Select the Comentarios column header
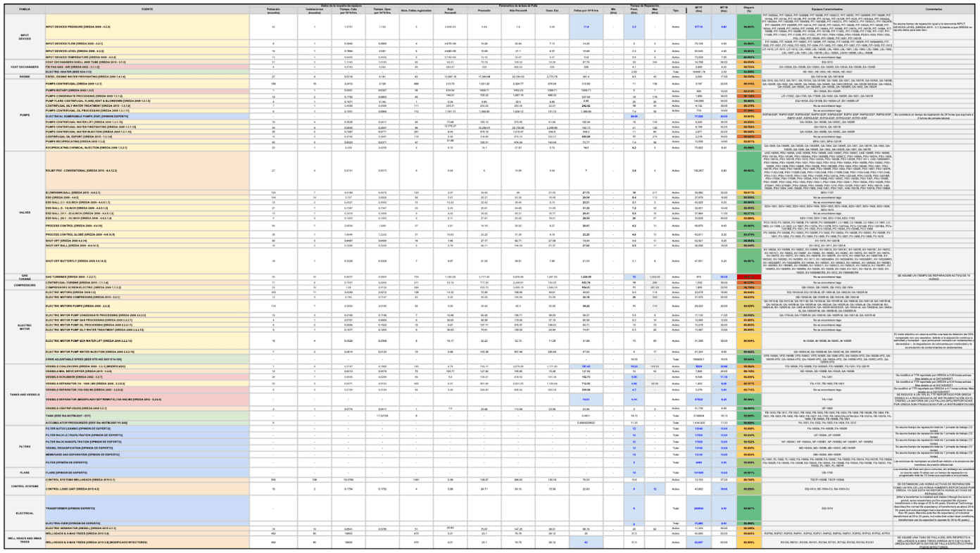Viewport: 980px width, 553px height. (x=934, y=9)
